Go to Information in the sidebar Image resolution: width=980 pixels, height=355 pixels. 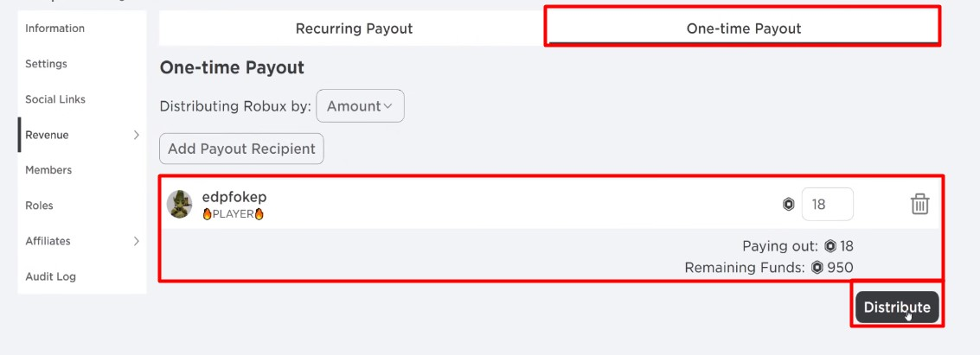[x=55, y=29]
